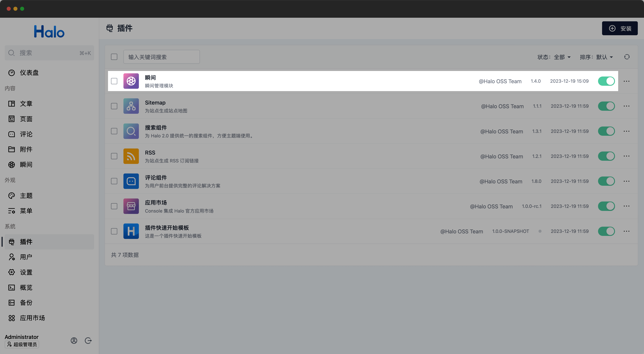This screenshot has width=644, height=354.
Task: Open the 评论组件 plugin icon
Action: click(x=131, y=181)
